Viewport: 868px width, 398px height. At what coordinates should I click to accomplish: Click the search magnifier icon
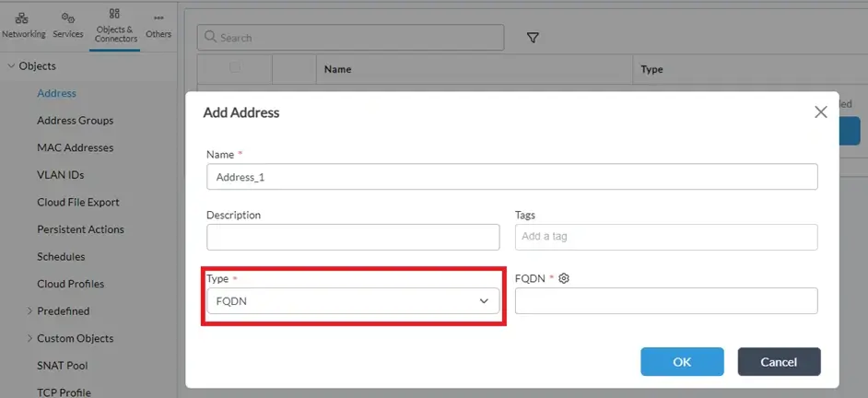coord(210,38)
